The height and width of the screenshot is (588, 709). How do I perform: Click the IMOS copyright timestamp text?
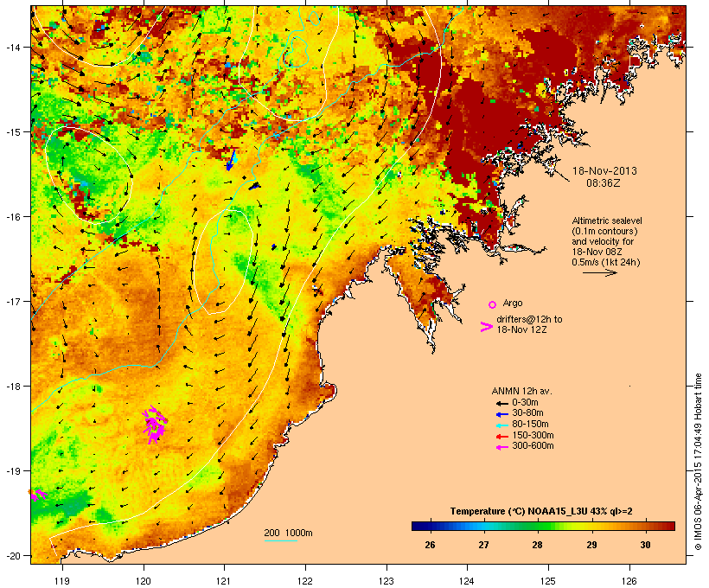698,462
